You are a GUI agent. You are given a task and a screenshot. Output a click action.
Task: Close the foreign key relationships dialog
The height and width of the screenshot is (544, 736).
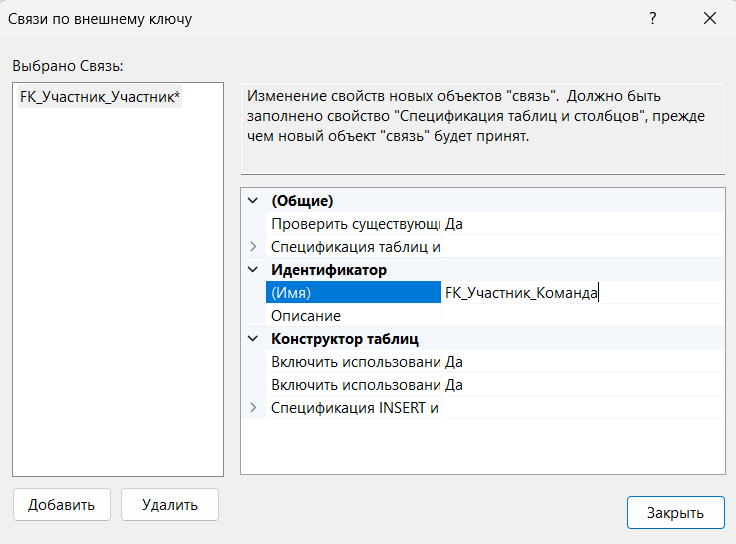[710, 18]
